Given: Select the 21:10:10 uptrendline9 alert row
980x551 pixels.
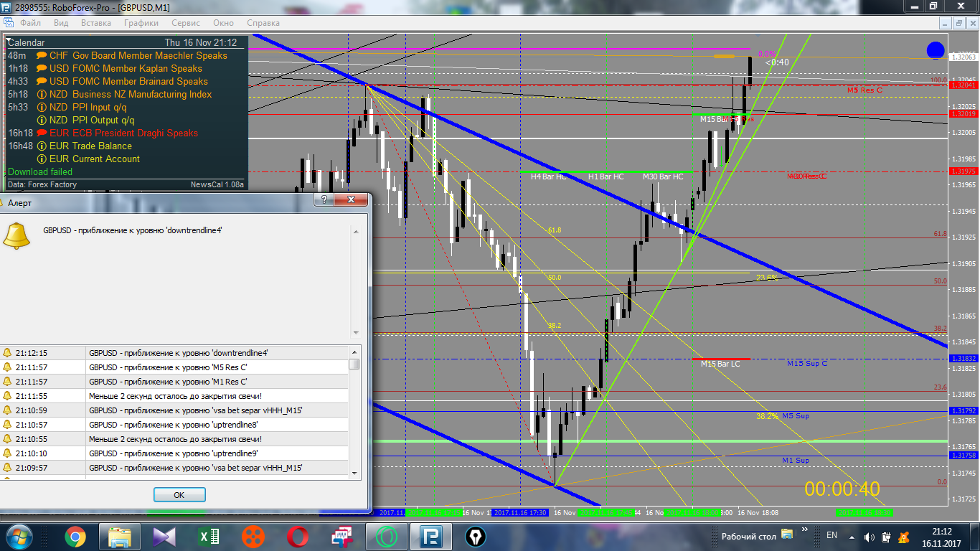Looking at the screenshot, I should [x=174, y=453].
